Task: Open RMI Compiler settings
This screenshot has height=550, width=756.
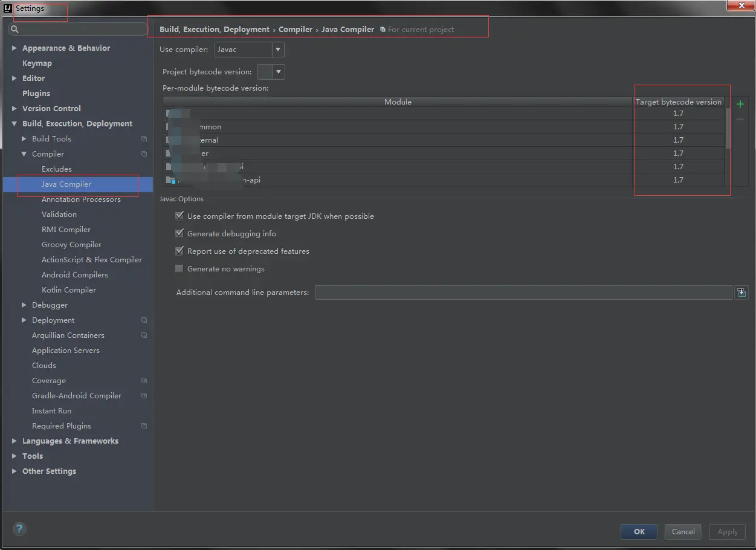Action: point(66,229)
